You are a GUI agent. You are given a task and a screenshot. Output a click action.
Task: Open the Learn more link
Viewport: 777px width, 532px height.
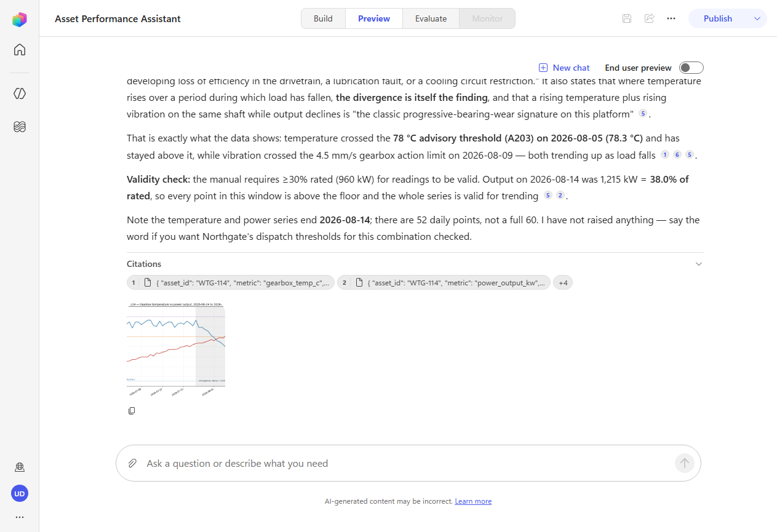(x=473, y=501)
